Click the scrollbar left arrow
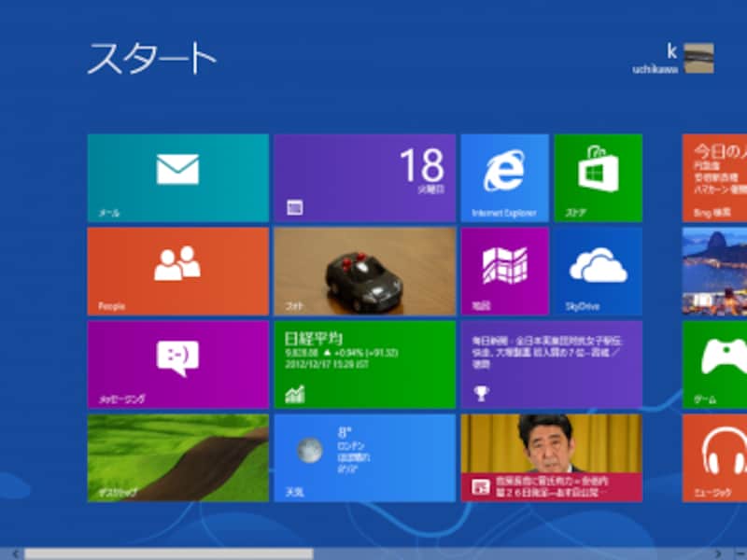 coord(16,553)
